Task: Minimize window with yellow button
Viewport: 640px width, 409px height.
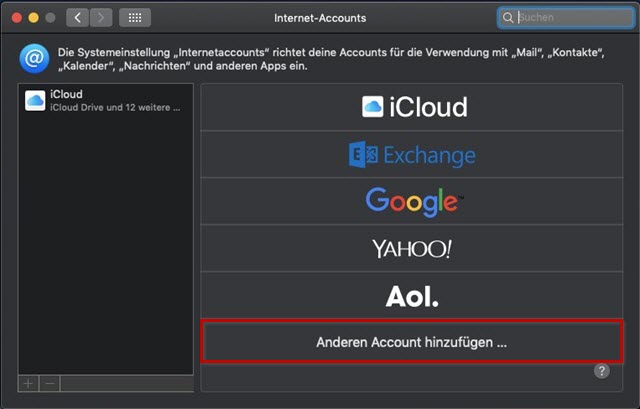Action: point(33,18)
